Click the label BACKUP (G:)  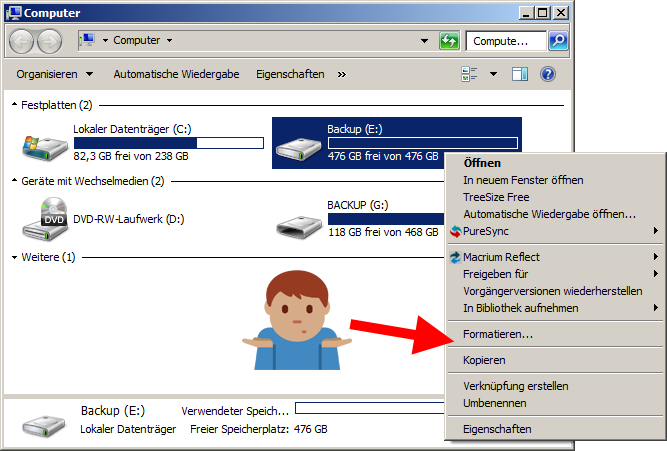[358, 205]
